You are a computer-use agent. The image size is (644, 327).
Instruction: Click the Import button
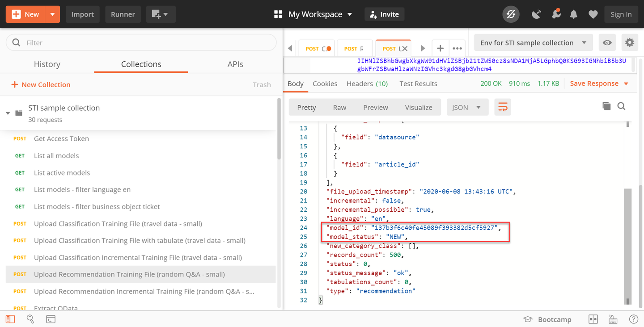83,14
